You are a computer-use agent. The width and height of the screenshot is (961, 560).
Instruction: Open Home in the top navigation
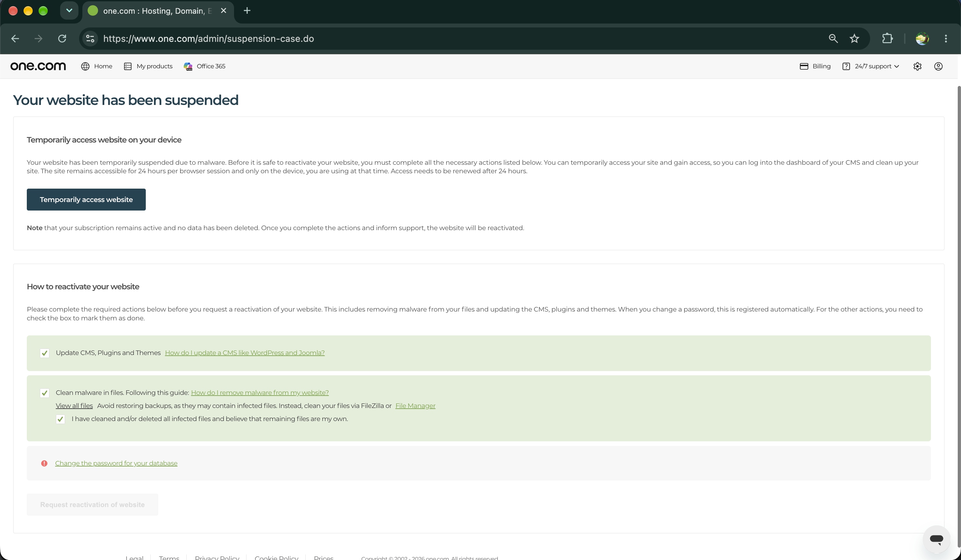(x=96, y=66)
